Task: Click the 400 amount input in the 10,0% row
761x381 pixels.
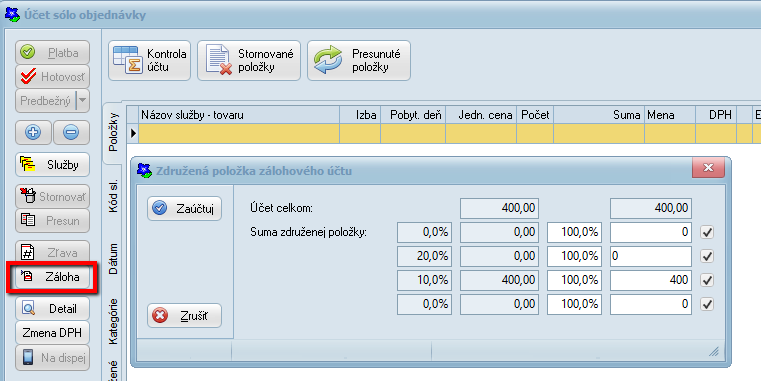Action: (x=651, y=280)
